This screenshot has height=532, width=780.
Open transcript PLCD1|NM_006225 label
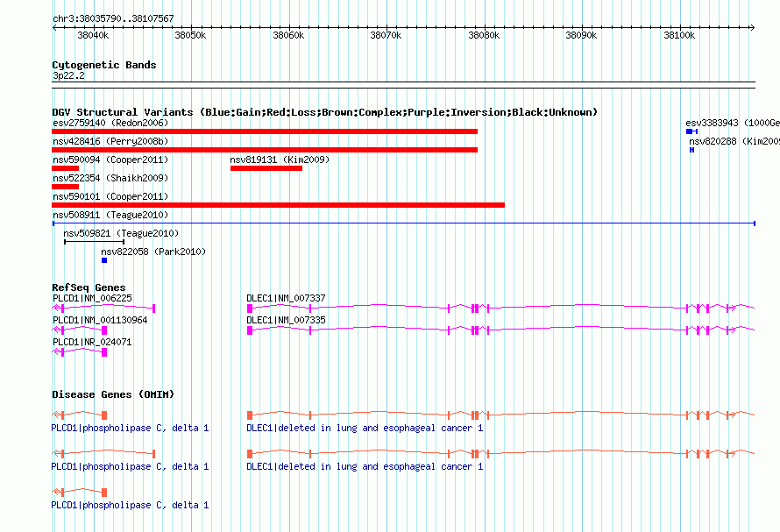click(92, 298)
